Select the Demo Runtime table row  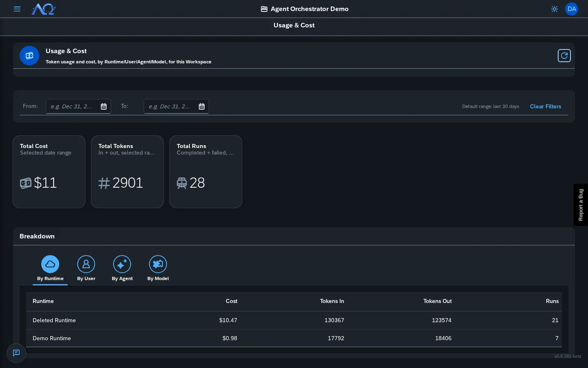(294, 339)
